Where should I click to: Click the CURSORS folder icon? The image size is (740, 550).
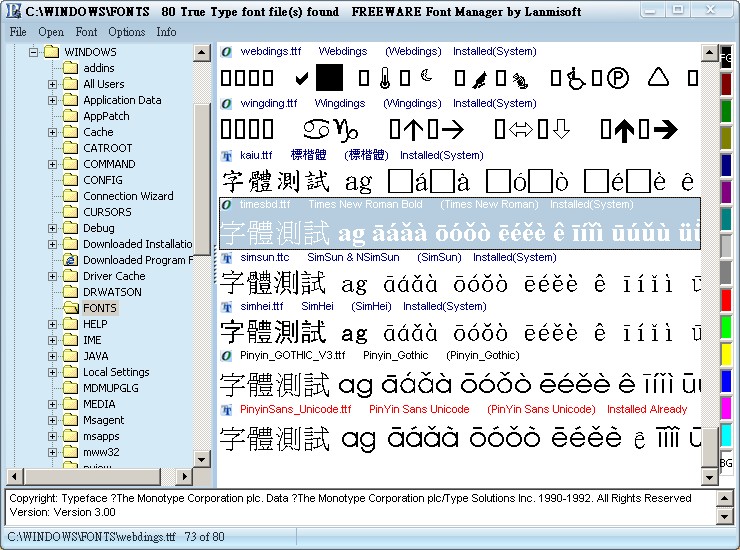click(x=71, y=212)
